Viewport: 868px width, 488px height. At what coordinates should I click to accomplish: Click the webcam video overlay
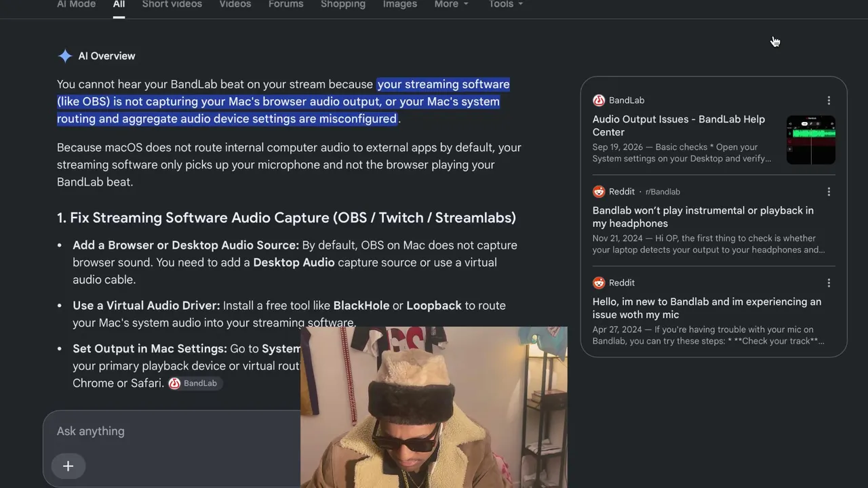tap(434, 407)
